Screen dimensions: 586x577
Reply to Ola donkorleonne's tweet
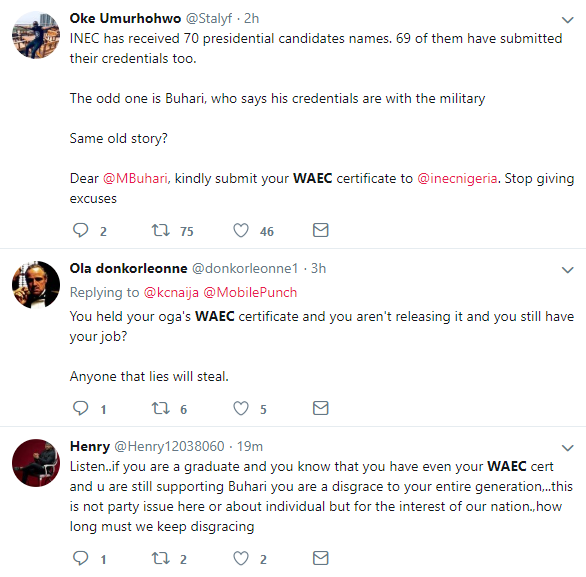coord(80,408)
